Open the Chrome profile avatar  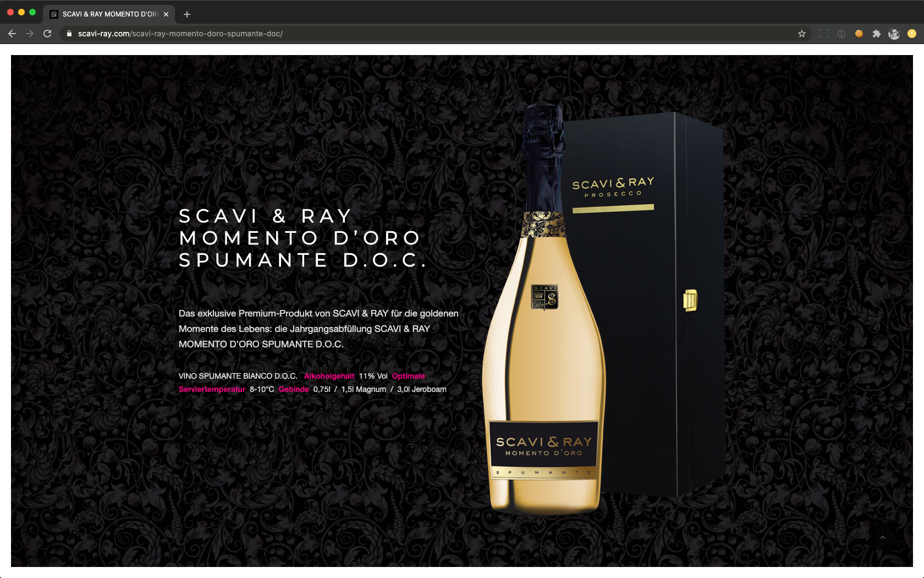click(894, 34)
